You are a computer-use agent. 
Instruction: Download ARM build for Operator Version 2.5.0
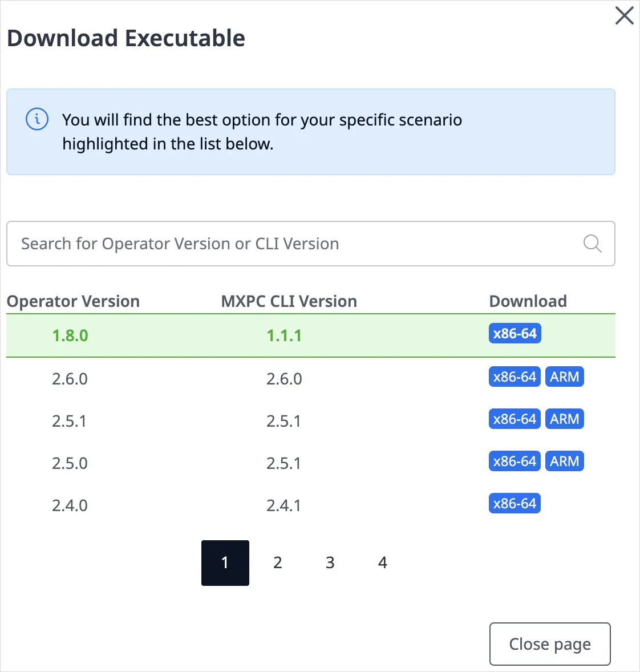click(564, 461)
